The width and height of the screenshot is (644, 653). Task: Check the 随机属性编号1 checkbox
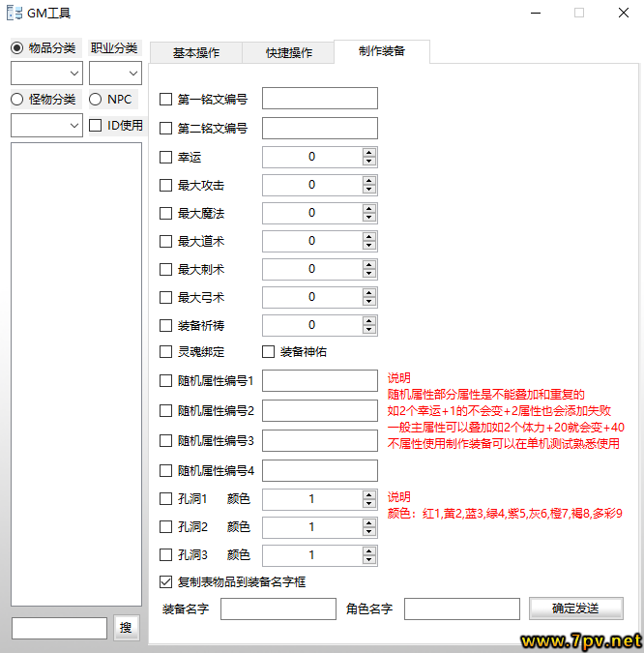tap(165, 380)
